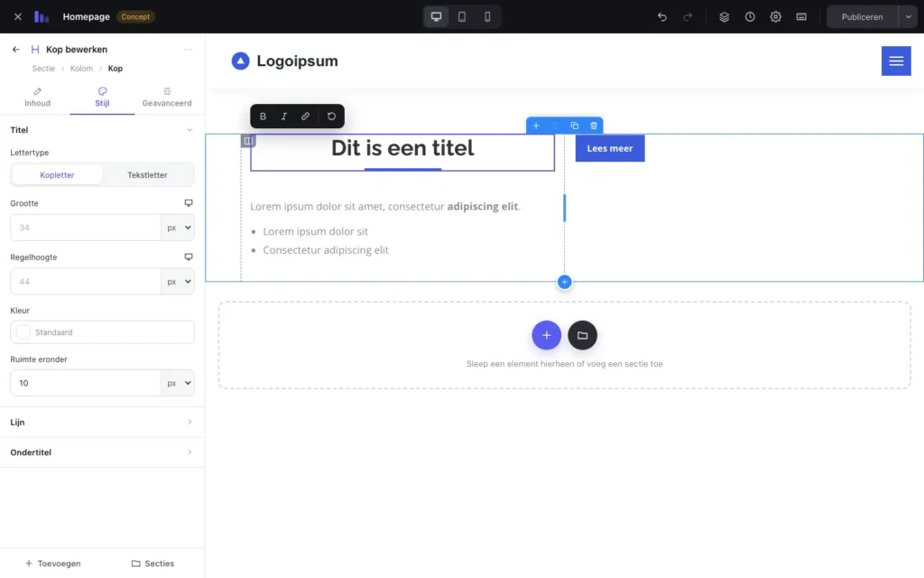Viewport: 924px width, 578px height.
Task: Open the Regelhoogte unit px dropdown
Action: tap(178, 282)
